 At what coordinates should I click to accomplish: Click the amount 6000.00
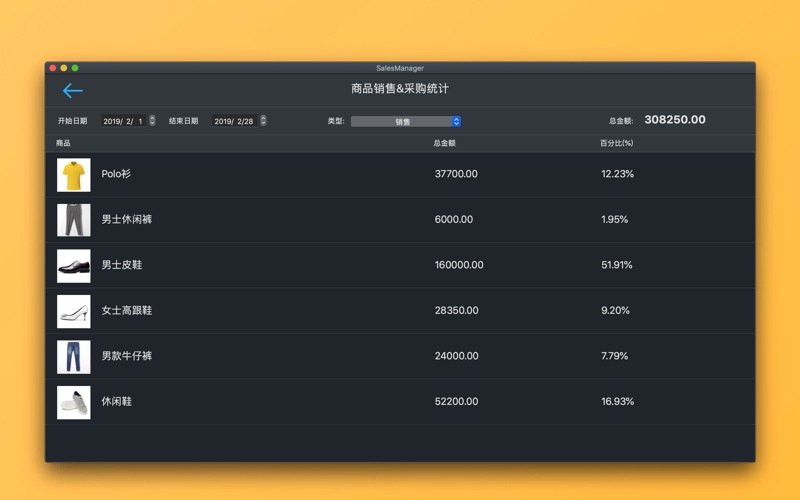pyautogui.click(x=454, y=219)
